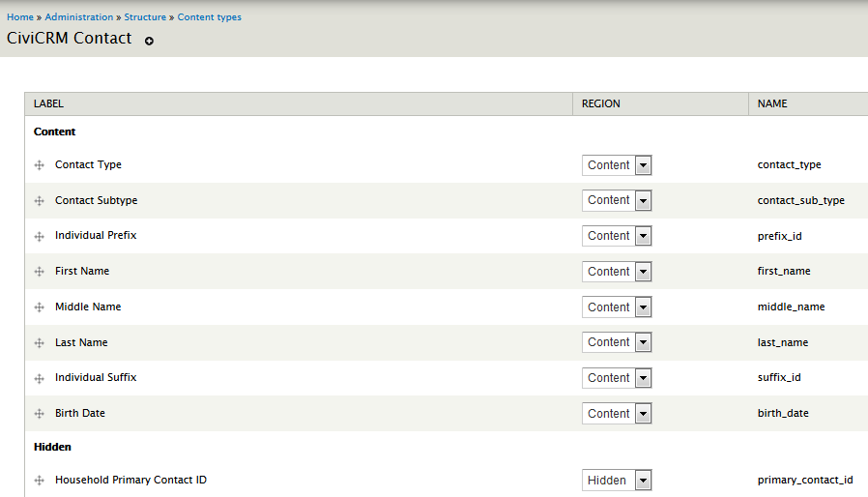Click the shortcut plus icon beside CiviCRM Contact
This screenshot has width=868, height=497.
point(149,41)
